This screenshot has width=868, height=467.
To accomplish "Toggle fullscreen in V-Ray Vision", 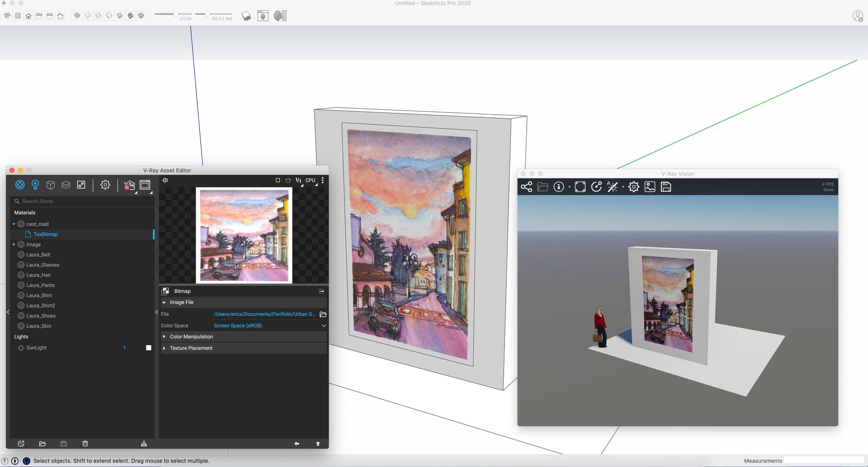I will (580, 187).
